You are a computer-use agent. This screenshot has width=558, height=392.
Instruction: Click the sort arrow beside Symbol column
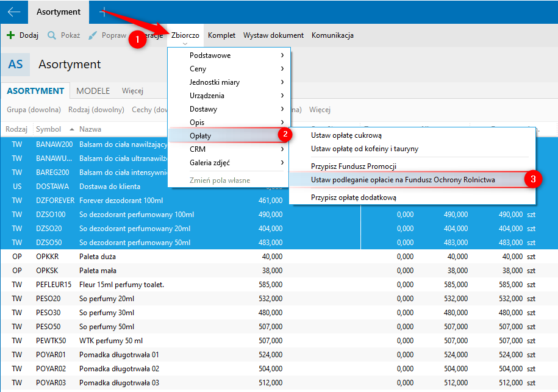[x=73, y=129]
